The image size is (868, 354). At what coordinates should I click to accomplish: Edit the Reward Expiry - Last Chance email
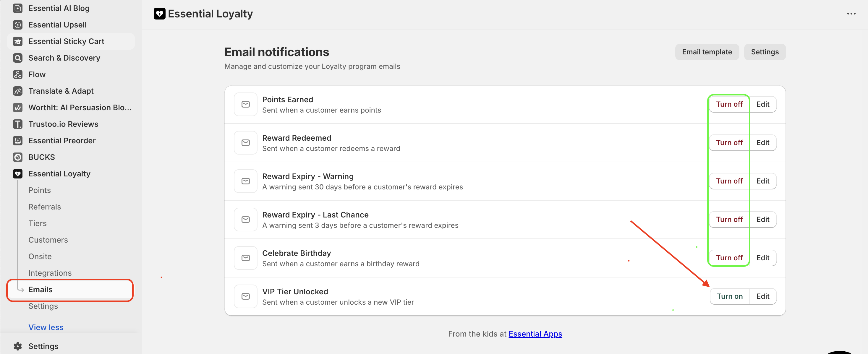(762, 219)
